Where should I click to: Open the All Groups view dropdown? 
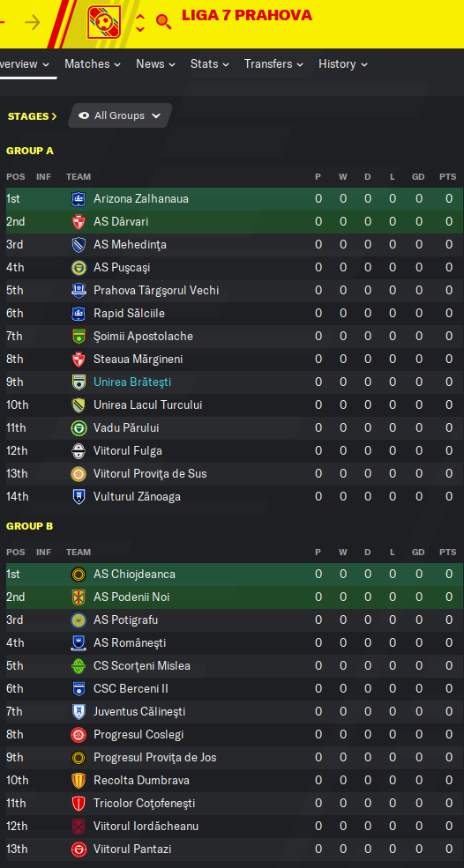pos(120,115)
